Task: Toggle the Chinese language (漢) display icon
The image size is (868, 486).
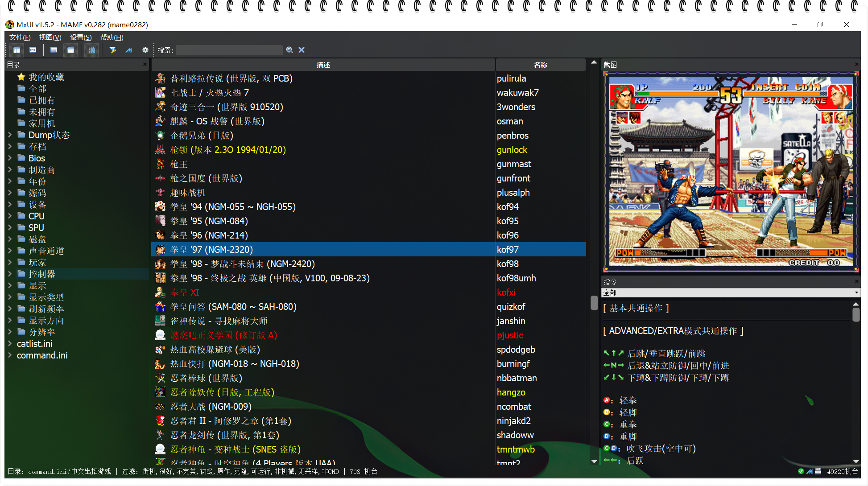Action: click(x=91, y=50)
